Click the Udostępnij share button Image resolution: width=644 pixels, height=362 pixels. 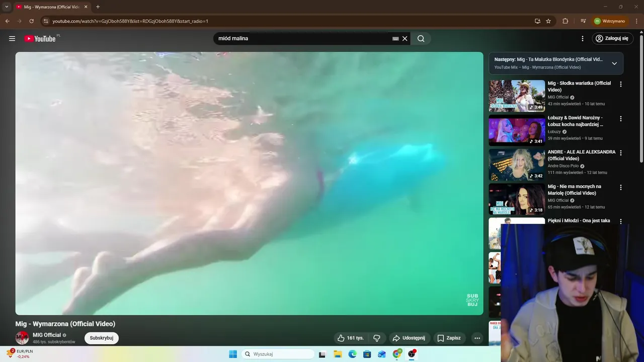[x=409, y=338]
